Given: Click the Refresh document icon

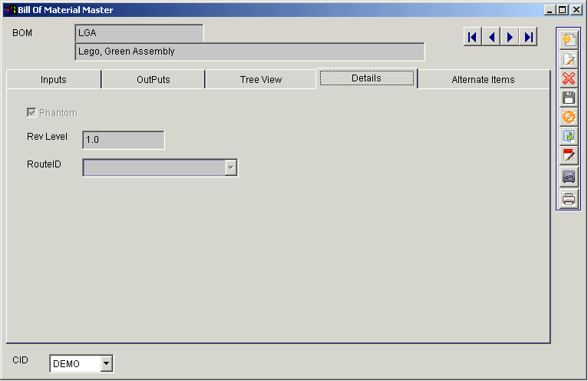Looking at the screenshot, I should pyautogui.click(x=568, y=136).
